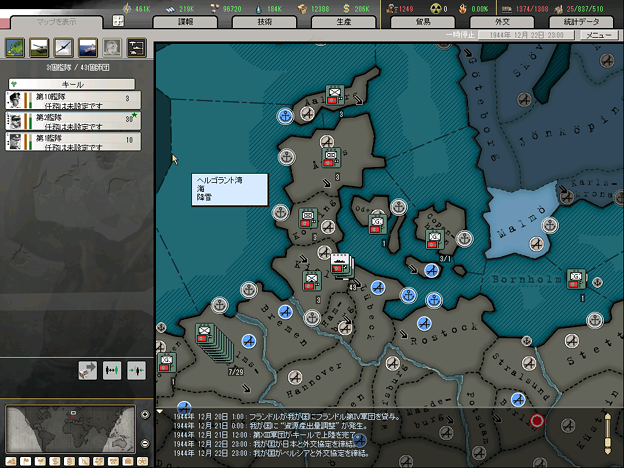Click the energy lightning bolt resource icon
The width and height of the screenshot is (624, 468).
point(127,8)
